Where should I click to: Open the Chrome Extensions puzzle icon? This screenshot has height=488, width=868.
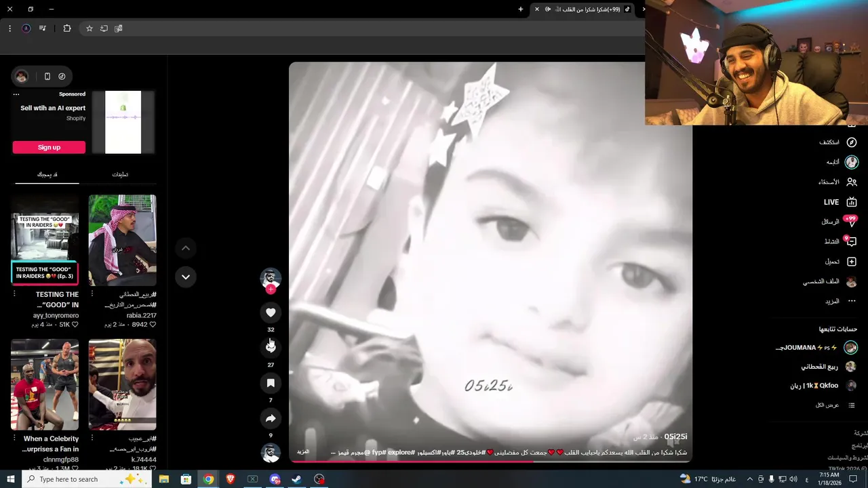pos(66,28)
